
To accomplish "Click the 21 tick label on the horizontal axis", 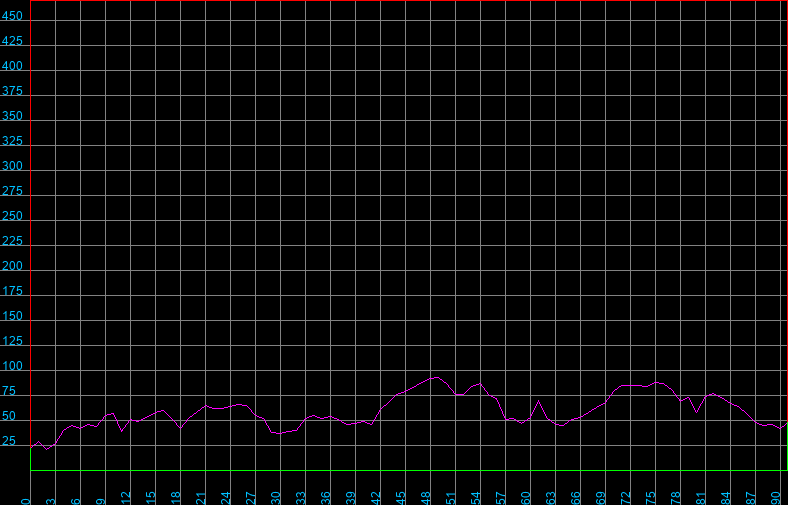I will [x=201, y=498].
